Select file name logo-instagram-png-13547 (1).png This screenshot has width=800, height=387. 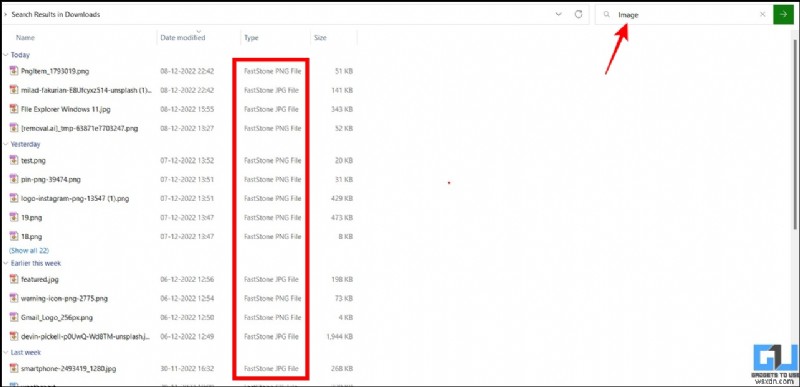(x=75, y=198)
